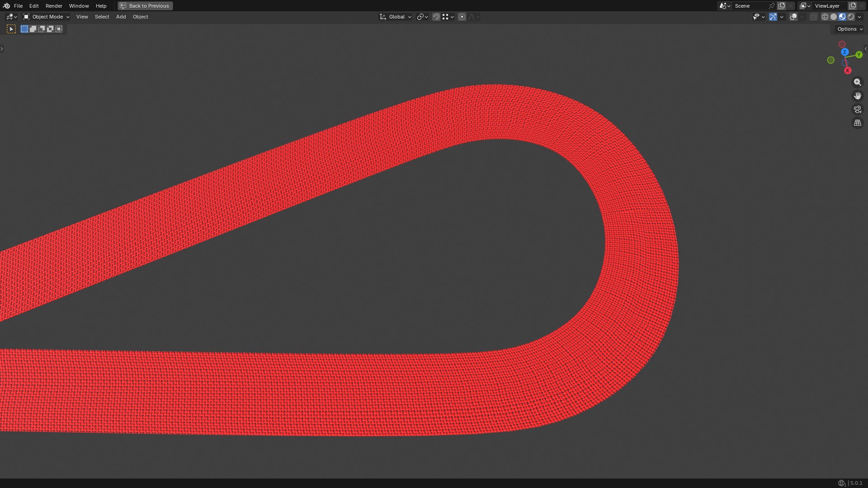
Task: Choose Set a new selection mode
Action: coord(24,29)
